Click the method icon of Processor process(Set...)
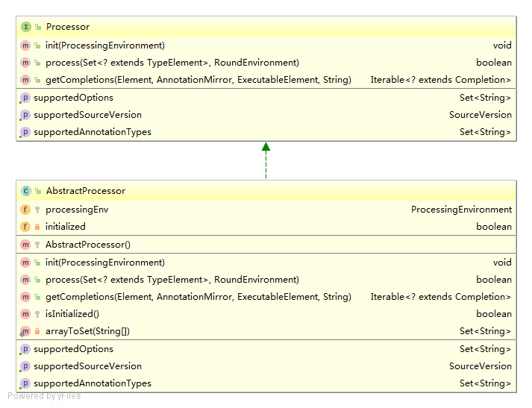 tap(25, 63)
